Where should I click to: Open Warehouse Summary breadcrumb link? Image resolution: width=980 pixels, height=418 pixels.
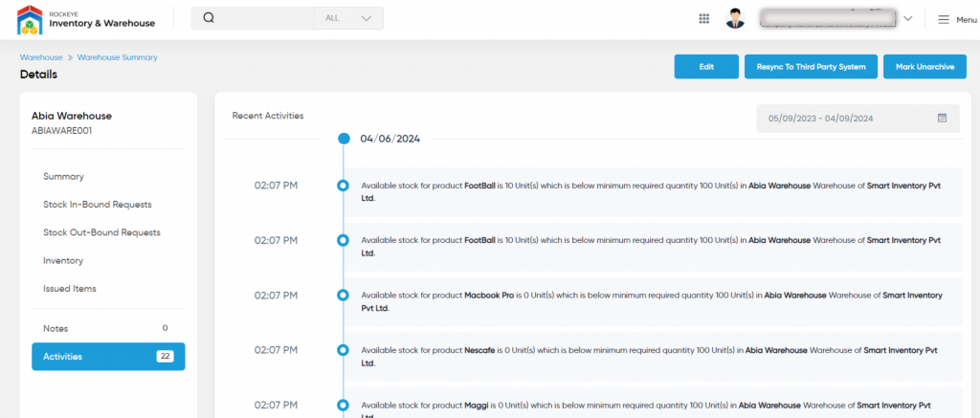pos(118,56)
